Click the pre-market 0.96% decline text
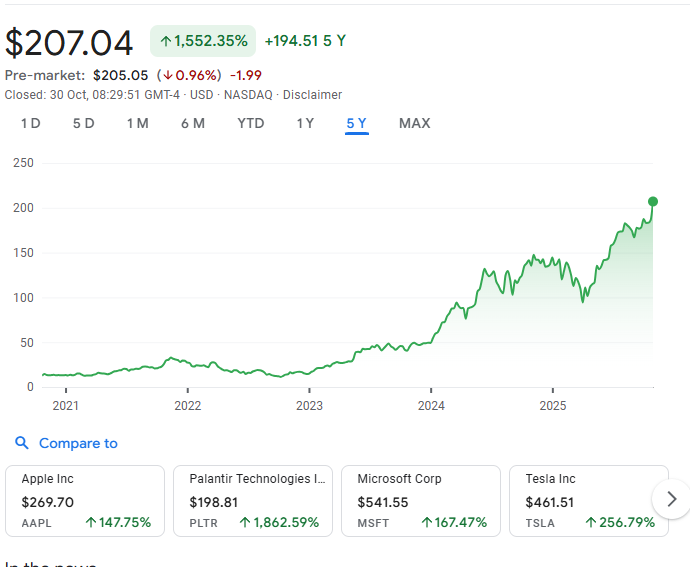 [189, 75]
